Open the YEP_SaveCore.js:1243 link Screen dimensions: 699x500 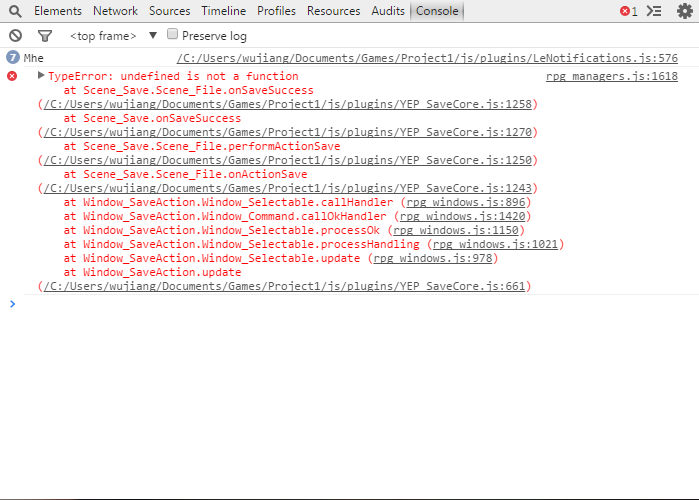pyautogui.click(x=288, y=189)
